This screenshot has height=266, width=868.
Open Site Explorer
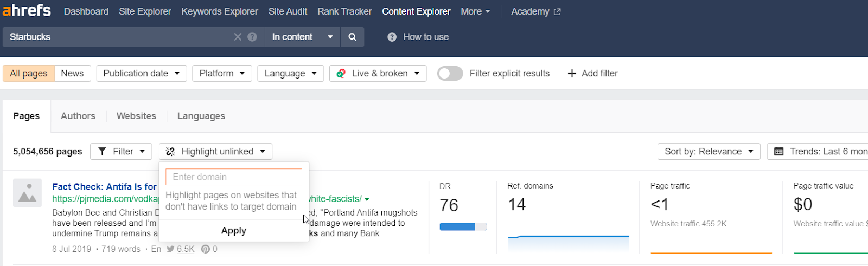(145, 11)
